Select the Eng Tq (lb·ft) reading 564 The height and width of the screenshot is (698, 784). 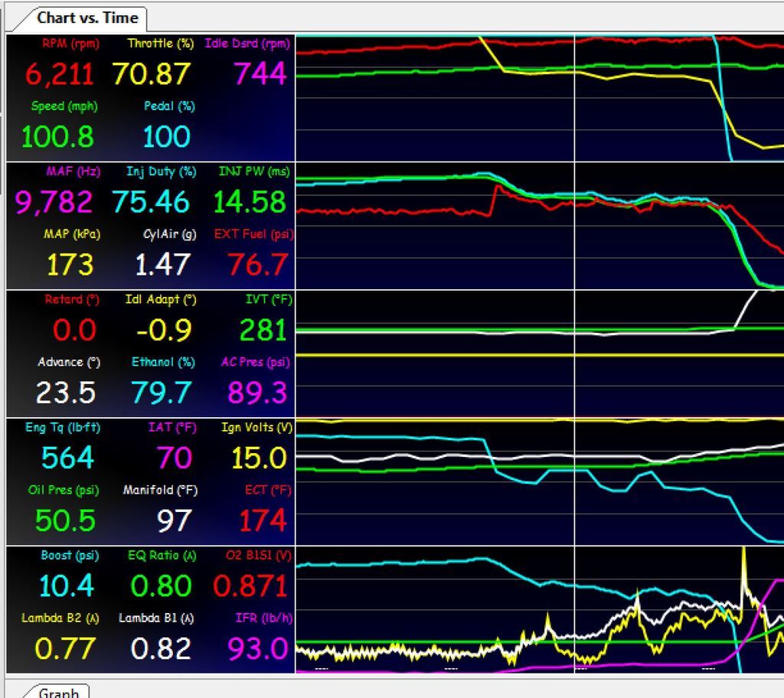coord(67,458)
